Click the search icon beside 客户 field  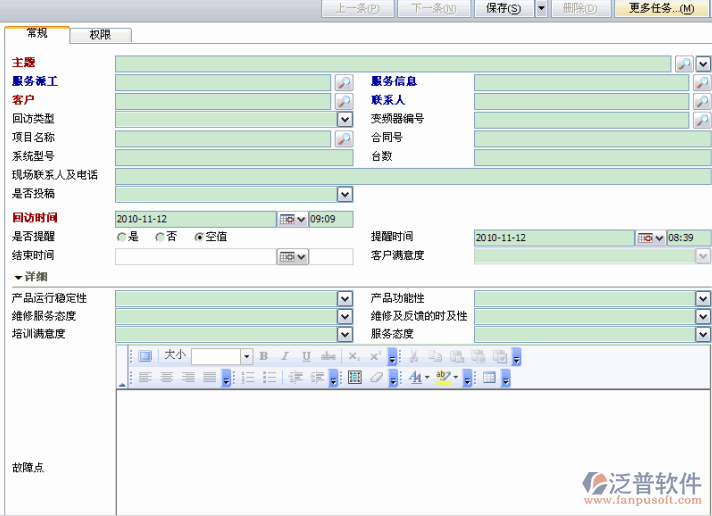(x=343, y=101)
